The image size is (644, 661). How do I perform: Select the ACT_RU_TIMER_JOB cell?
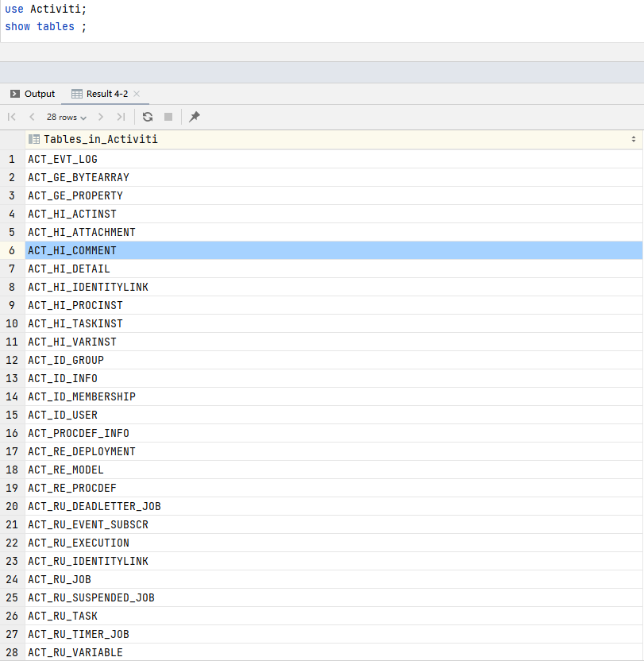(x=334, y=634)
